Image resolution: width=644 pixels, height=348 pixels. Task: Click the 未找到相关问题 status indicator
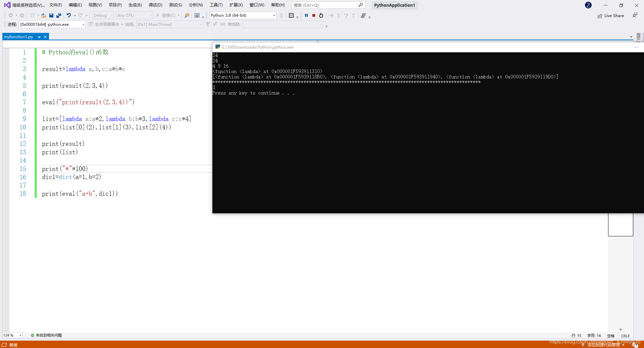pos(46,335)
